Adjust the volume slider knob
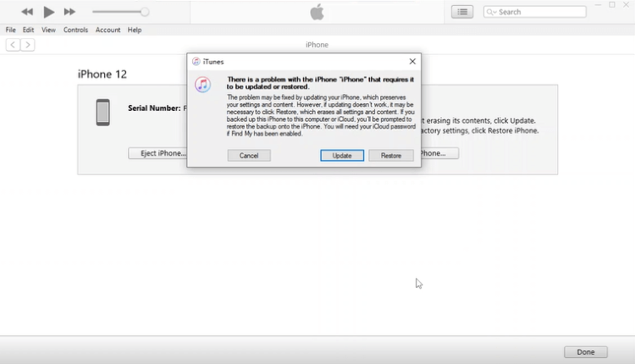This screenshot has height=364, width=635. [x=145, y=12]
